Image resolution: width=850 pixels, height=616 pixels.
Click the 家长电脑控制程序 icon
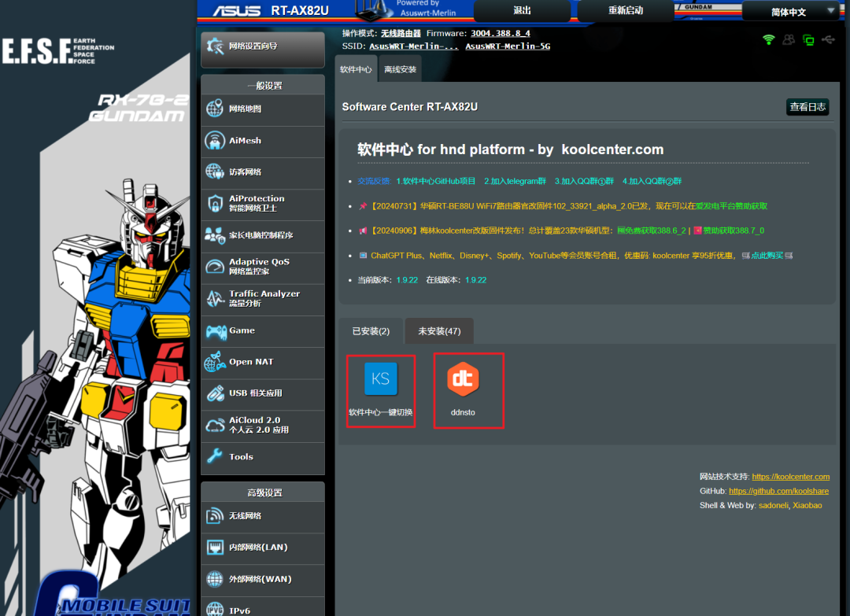215,235
